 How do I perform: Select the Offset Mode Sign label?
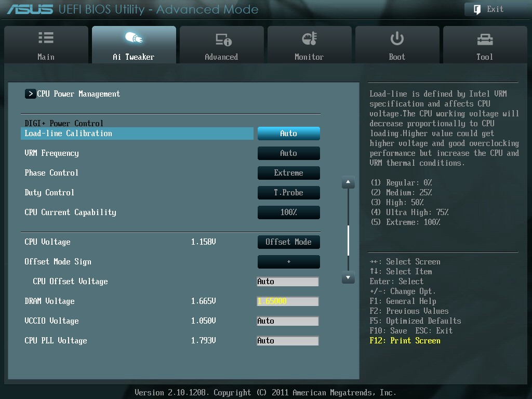58,262
